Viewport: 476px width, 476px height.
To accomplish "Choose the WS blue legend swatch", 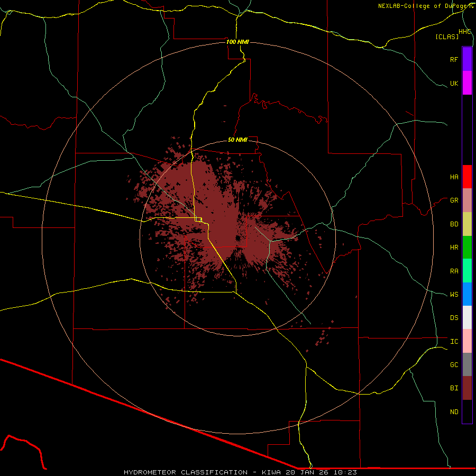I will pos(467,294).
